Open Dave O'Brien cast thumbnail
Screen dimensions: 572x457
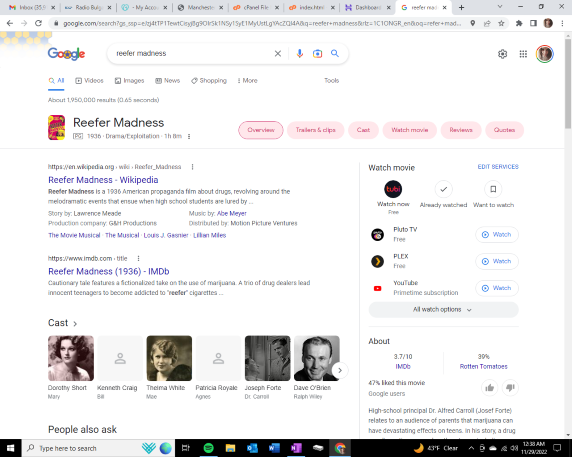click(x=317, y=358)
